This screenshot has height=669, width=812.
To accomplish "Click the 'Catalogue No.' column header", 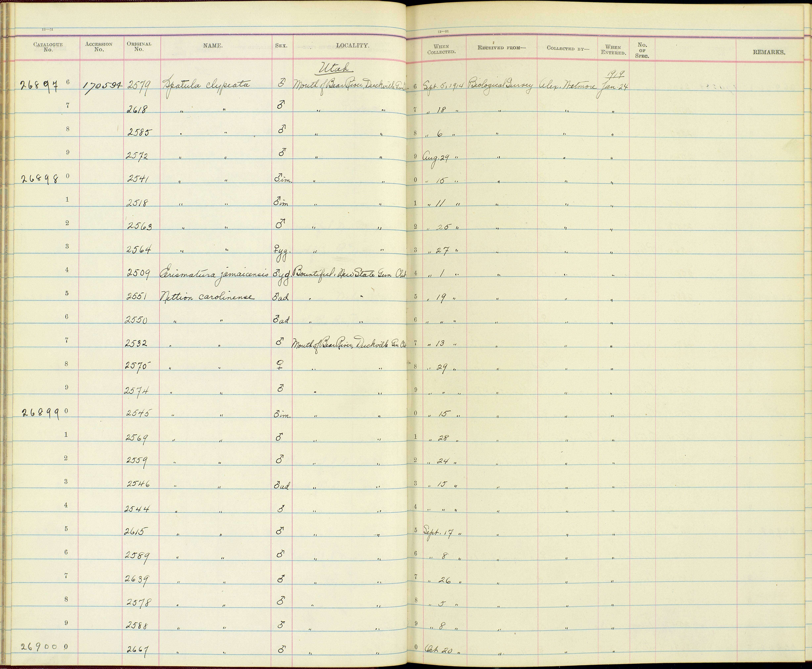I will [48, 47].
